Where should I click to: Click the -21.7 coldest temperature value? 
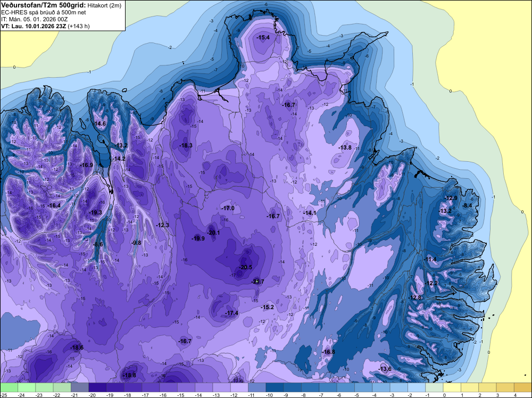(257, 281)
